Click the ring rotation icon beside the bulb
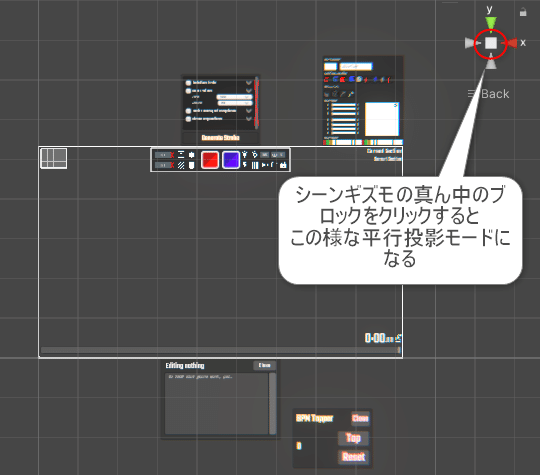Image resolution: width=540 pixels, height=475 pixels. (255, 154)
